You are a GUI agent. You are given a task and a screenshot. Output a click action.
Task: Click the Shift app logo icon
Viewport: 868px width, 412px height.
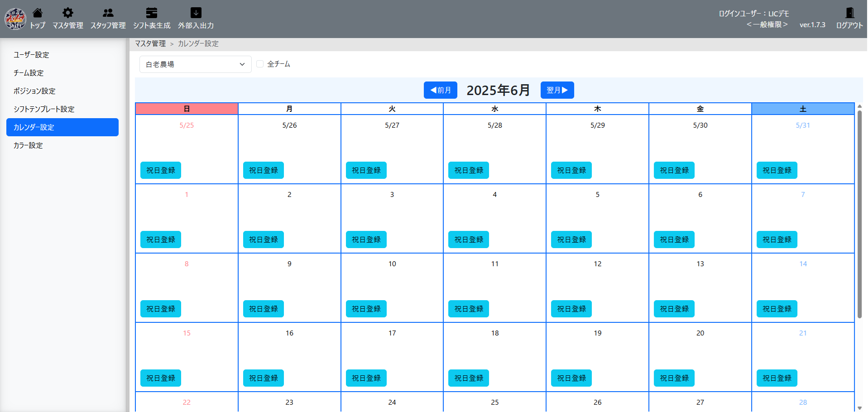click(x=15, y=19)
